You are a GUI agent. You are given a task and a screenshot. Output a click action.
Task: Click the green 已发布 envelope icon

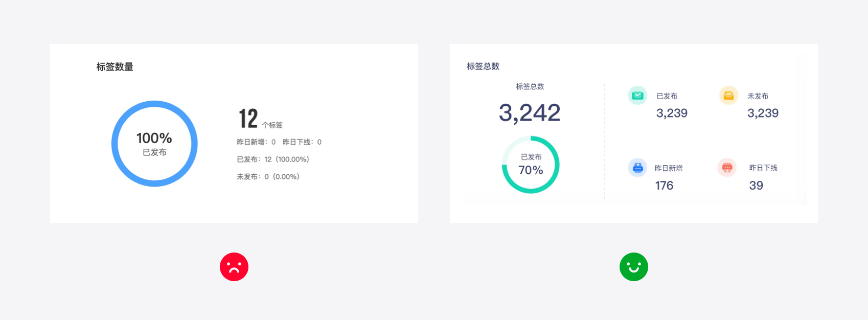[637, 96]
